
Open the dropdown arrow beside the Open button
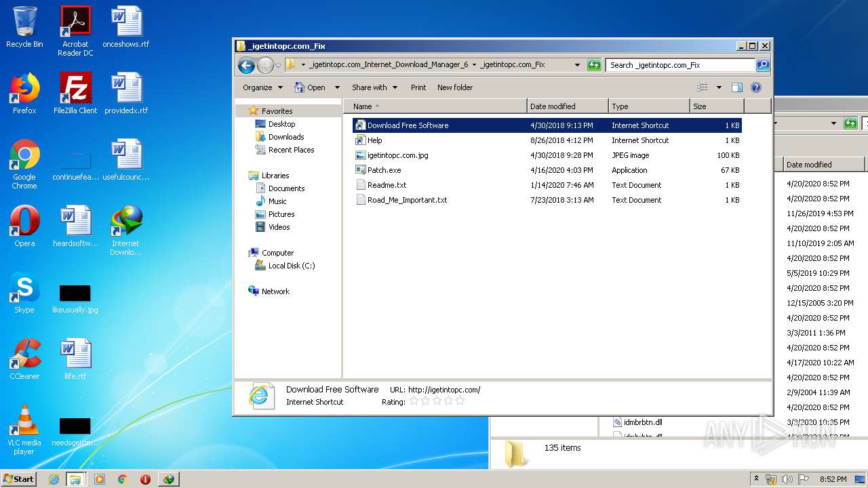[338, 87]
